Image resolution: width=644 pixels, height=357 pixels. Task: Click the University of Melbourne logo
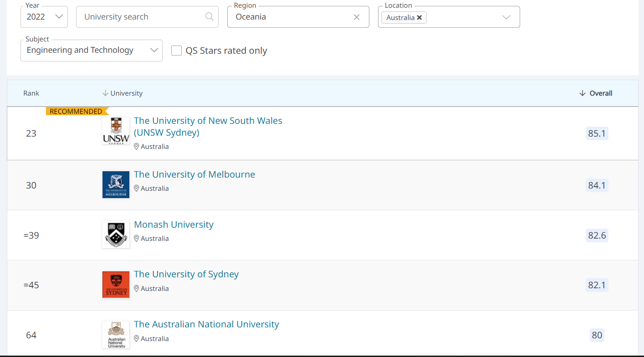pyautogui.click(x=116, y=184)
